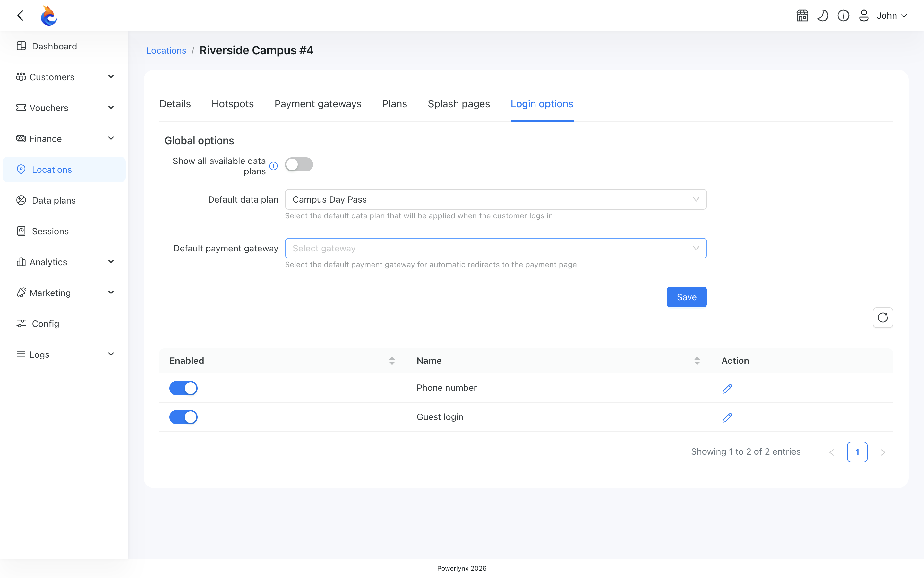Expand the Analytics sidebar menu
Screen dimensions: 924x578
pyautogui.click(x=64, y=262)
